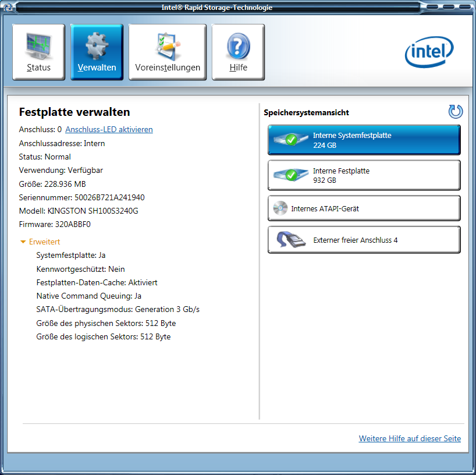Image resolution: width=476 pixels, height=475 pixels.
Task: Click the 932 GB disk drive icon
Action: 290,175
